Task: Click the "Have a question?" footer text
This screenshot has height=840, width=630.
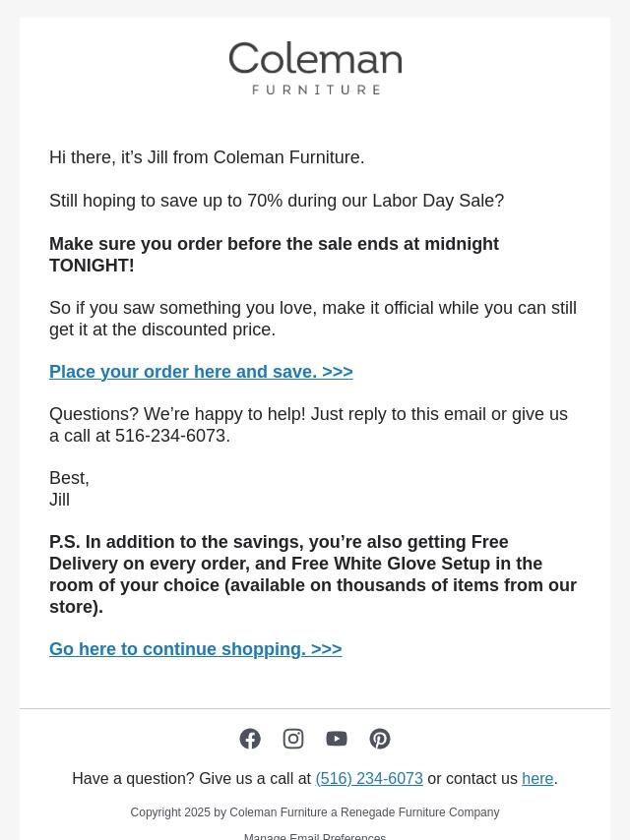Action: tap(191, 778)
